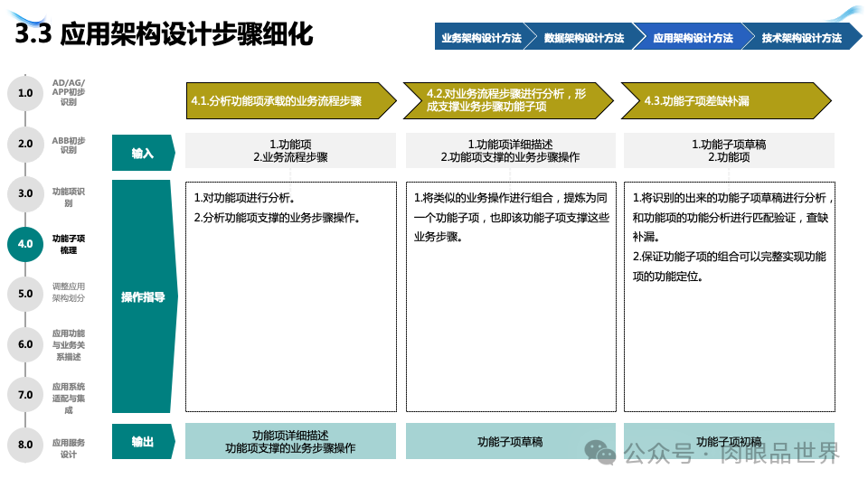
Task: Click the 应用功能与业务关系描述 step label
Action: coord(69,344)
